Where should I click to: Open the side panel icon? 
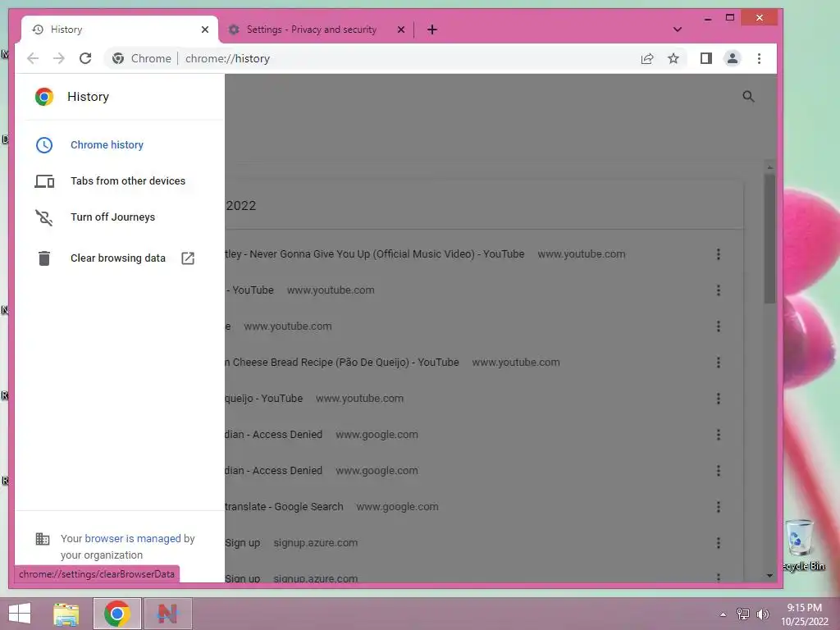(706, 58)
